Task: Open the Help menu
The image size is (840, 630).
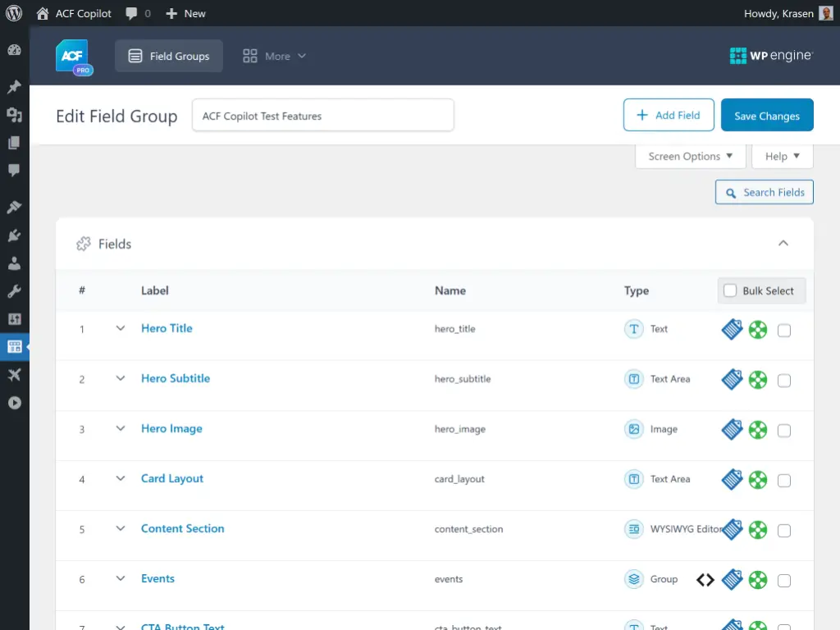Action: 782,156
